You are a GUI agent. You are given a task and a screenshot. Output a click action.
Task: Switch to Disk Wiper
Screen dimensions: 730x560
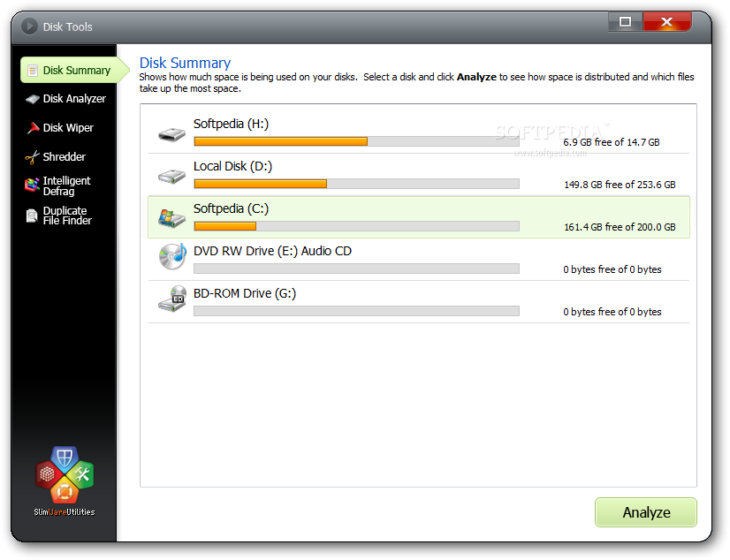60,128
